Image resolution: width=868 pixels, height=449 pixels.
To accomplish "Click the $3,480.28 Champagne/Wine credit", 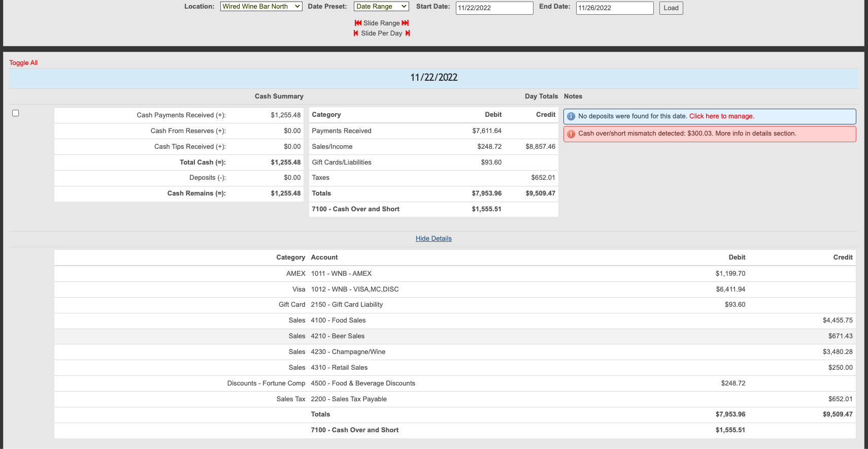I will point(838,352).
